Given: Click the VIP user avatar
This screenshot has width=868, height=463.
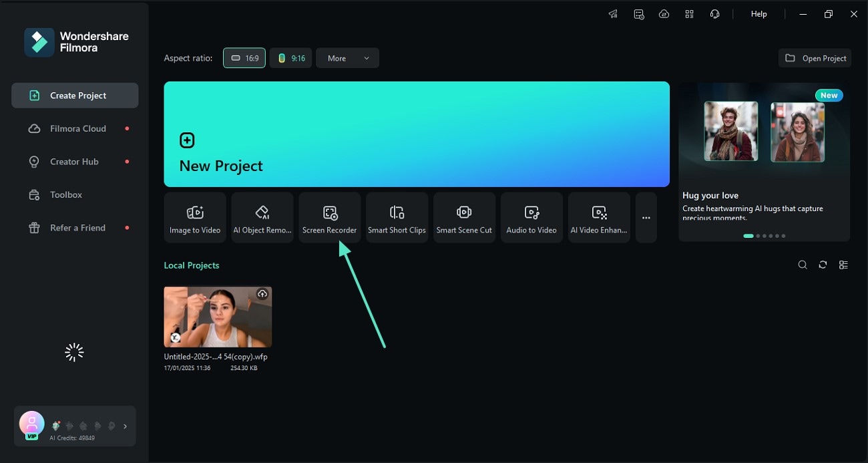Looking at the screenshot, I should coord(31,424).
